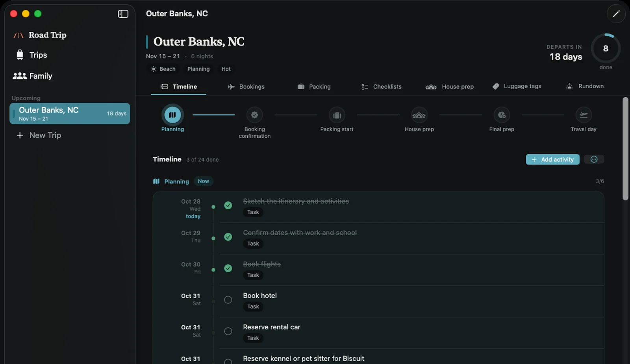The width and height of the screenshot is (630, 364).
Task: Click the Planning section map icon
Action: click(x=156, y=181)
